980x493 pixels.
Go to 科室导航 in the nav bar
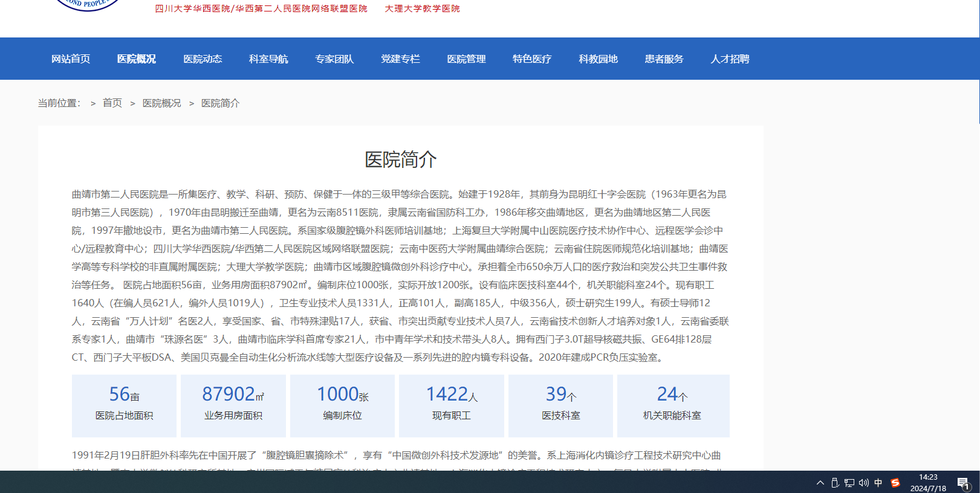pos(268,59)
